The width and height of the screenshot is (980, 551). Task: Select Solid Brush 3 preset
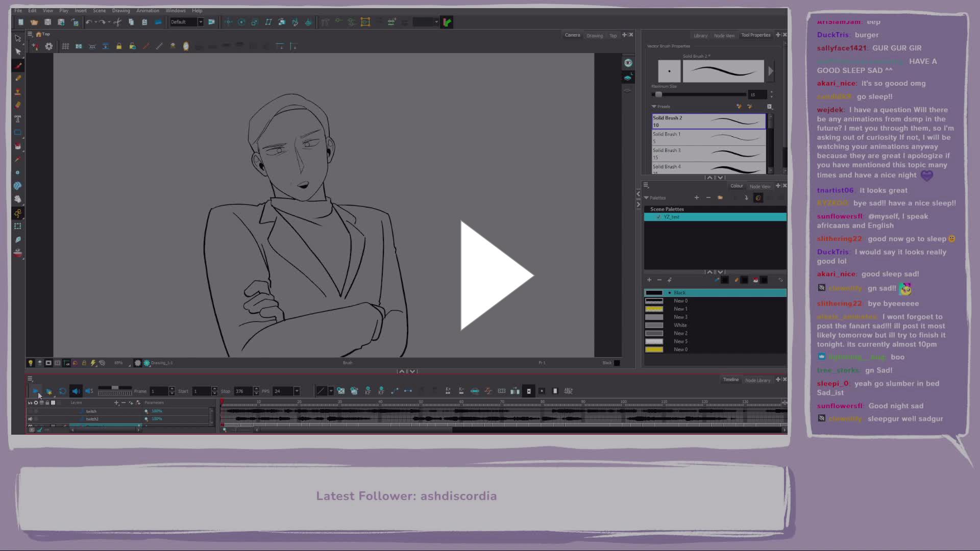(708, 154)
